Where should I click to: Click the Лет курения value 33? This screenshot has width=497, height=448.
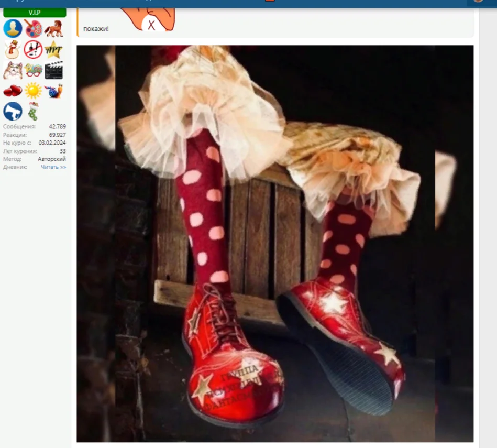click(63, 151)
